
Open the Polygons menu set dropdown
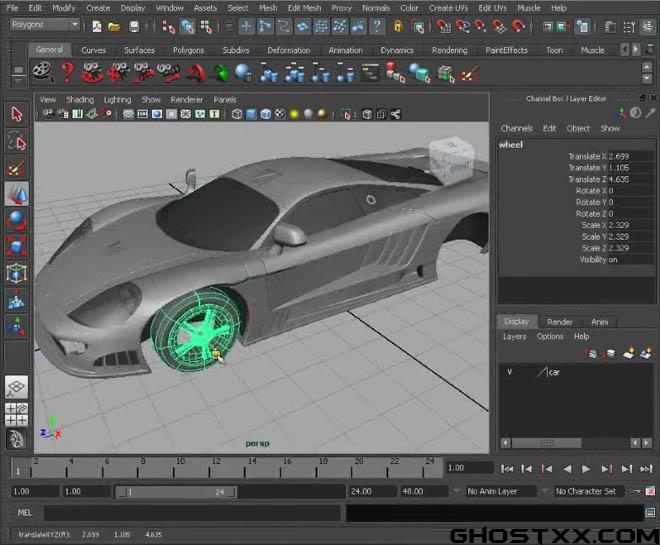45,25
